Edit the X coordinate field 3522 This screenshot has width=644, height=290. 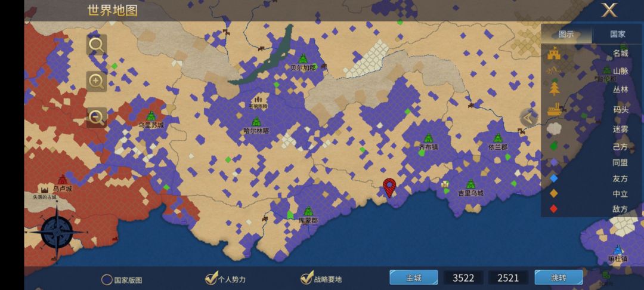tap(463, 278)
